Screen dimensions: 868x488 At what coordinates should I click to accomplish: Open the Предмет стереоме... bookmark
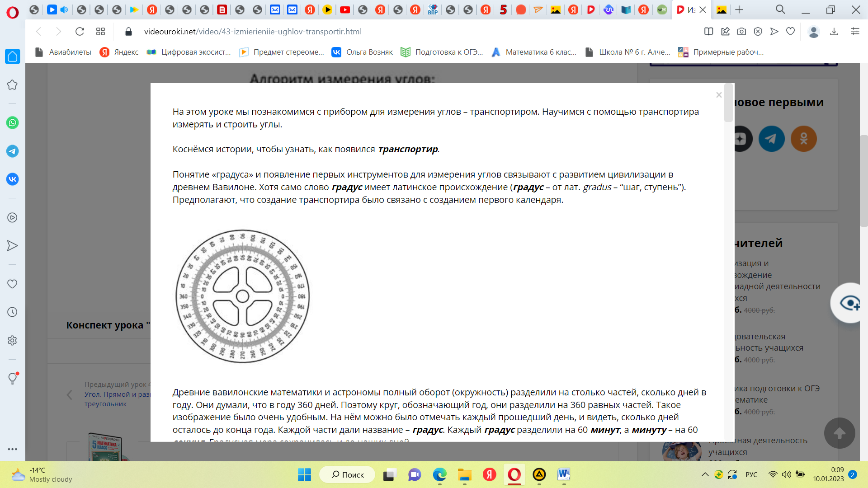tap(282, 52)
